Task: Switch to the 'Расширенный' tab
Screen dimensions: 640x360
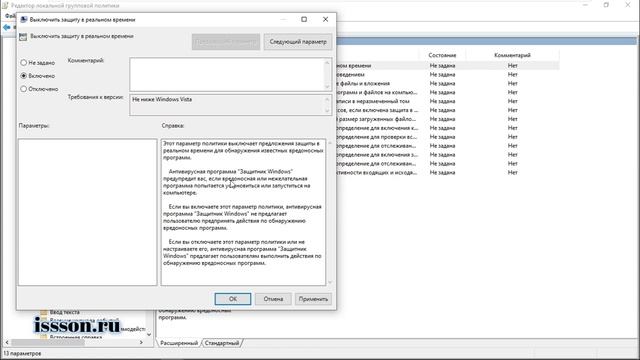Action: (179, 343)
